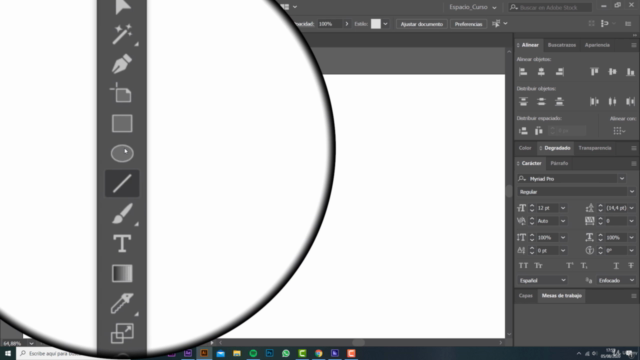This screenshot has width=640, height=360.
Task: Open the Mesas de trabajo panel menu
Action: 633,296
